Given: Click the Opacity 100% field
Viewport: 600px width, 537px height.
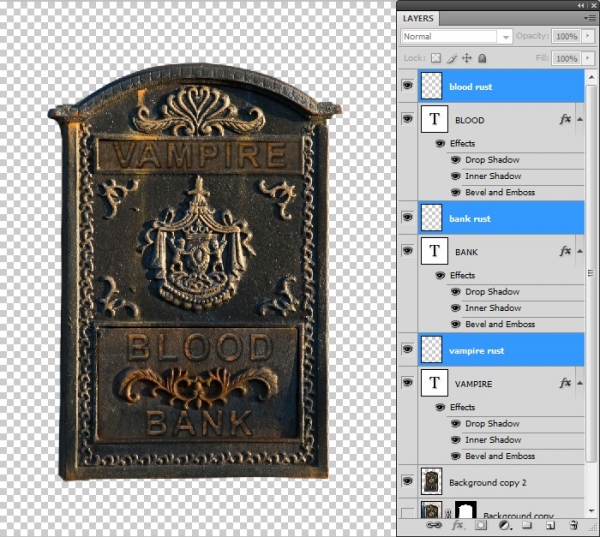Looking at the screenshot, I should (x=566, y=36).
